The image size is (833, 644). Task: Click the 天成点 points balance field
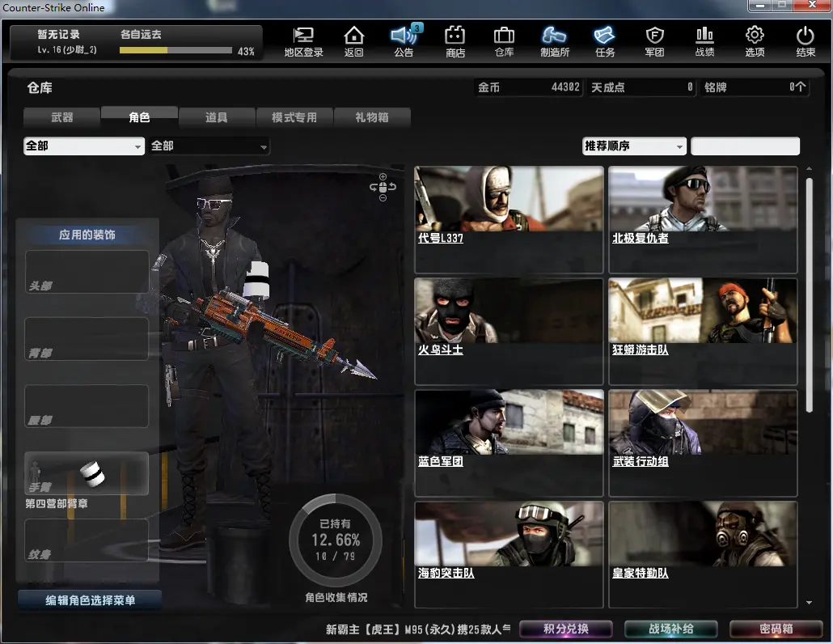(x=642, y=87)
